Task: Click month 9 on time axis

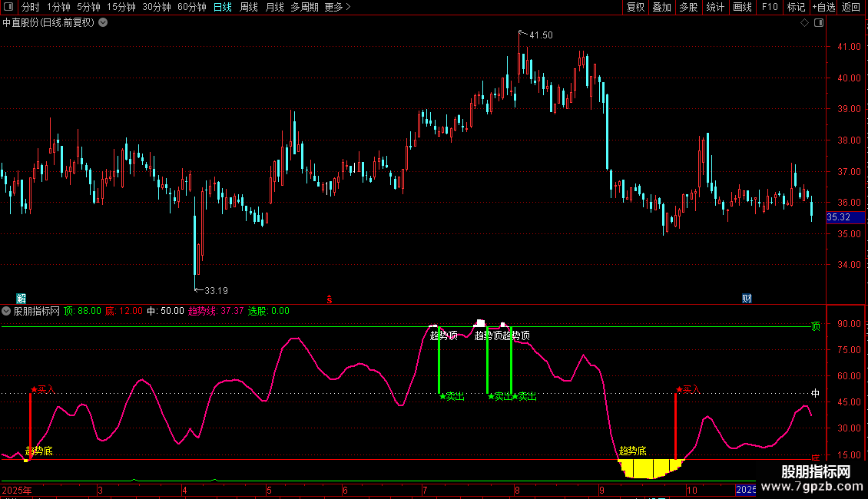Action: click(601, 490)
